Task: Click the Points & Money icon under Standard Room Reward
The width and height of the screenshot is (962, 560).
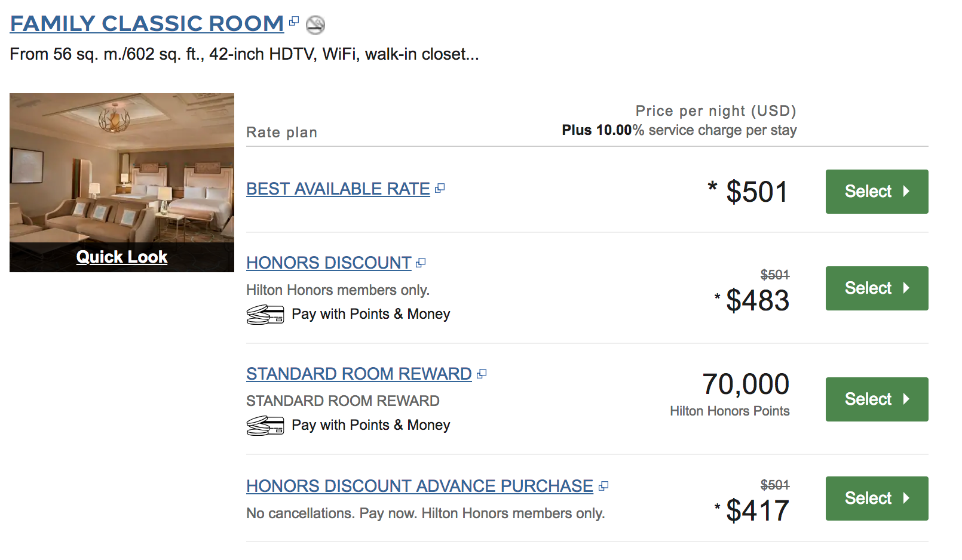Action: point(265,426)
